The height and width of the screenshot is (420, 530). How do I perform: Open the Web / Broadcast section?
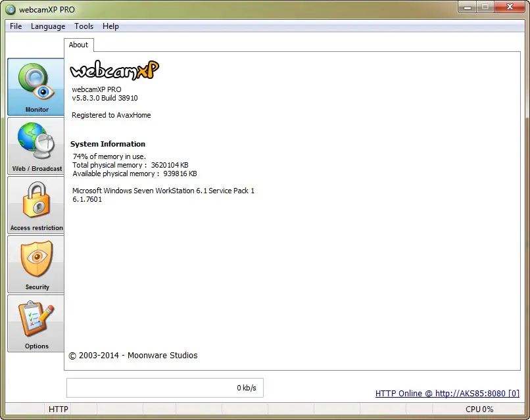36,146
